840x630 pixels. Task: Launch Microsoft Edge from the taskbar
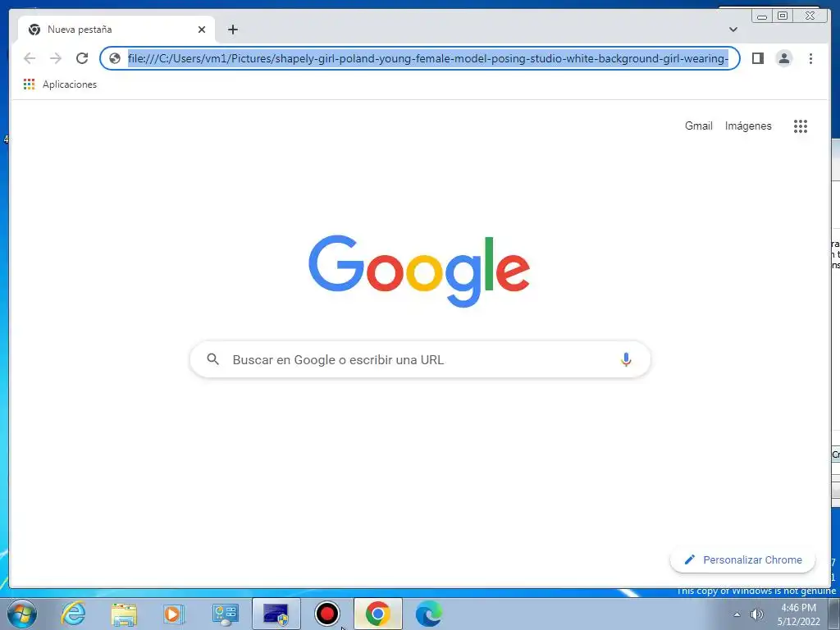428,614
